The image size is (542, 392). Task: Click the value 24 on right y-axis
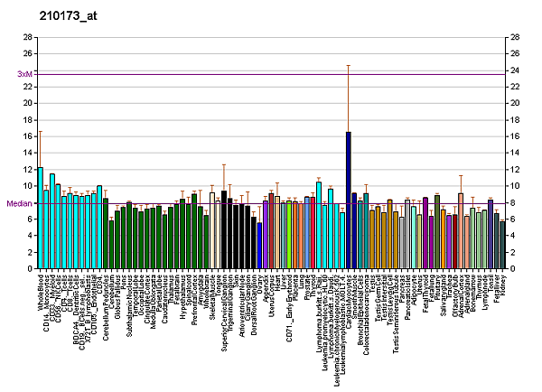515,70
